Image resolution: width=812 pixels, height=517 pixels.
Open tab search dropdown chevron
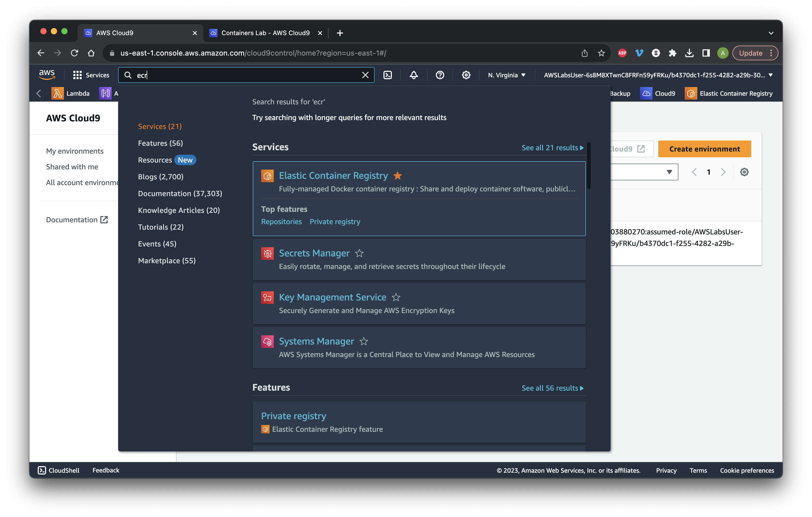point(771,33)
